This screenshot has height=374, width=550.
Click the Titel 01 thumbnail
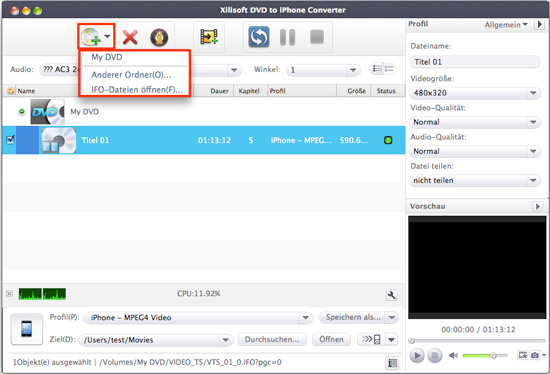point(59,140)
